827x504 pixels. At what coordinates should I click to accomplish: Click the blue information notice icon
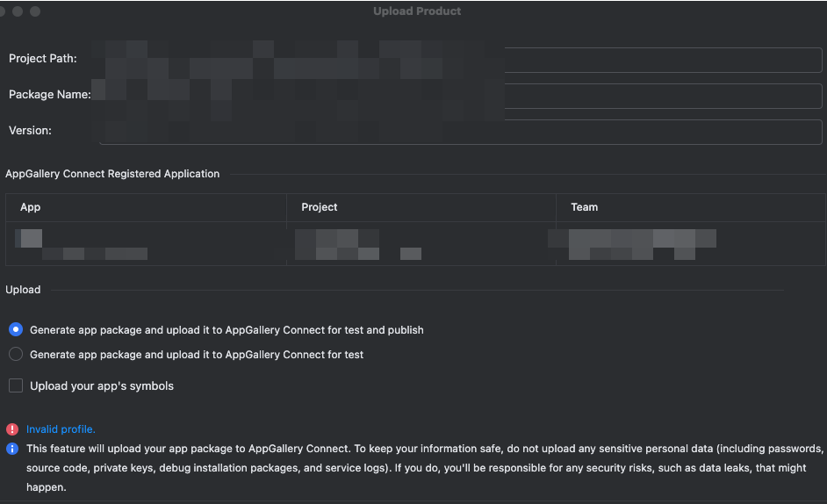pos(12,449)
